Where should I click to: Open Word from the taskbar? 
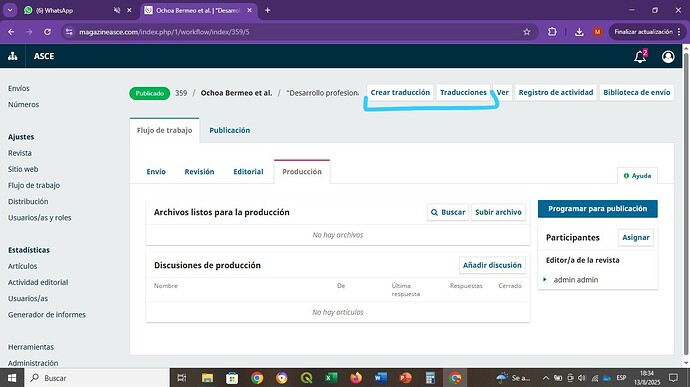[381, 378]
